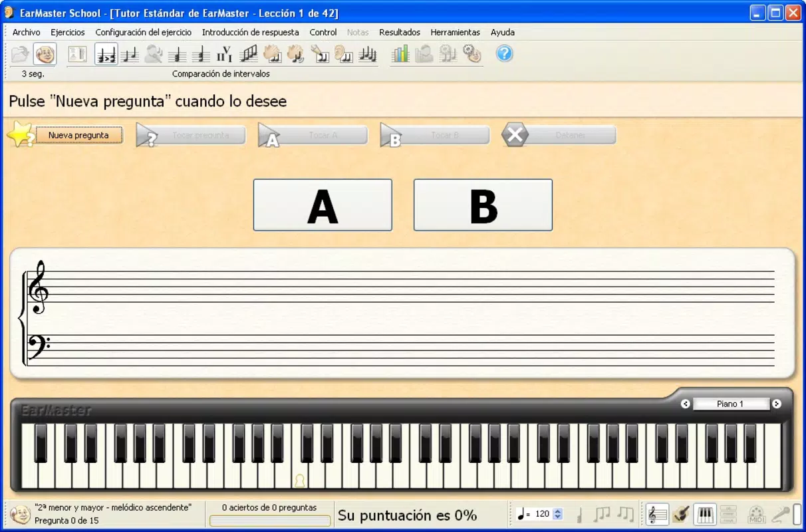This screenshot has width=806, height=532.
Task: Open the Herramientas menu
Action: click(456, 32)
